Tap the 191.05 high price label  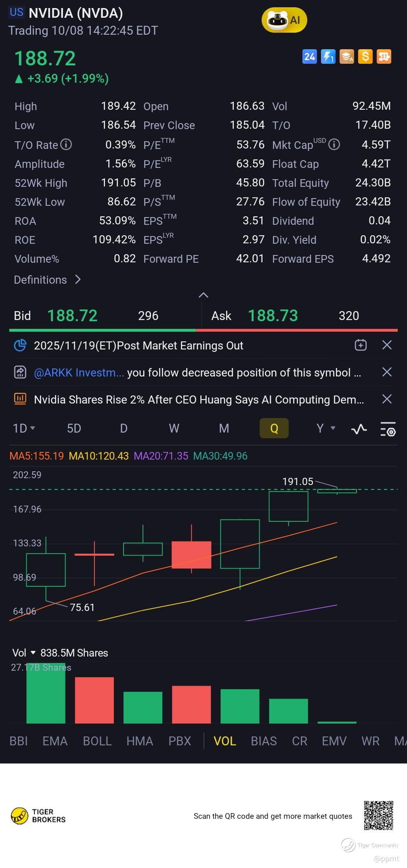point(298,481)
